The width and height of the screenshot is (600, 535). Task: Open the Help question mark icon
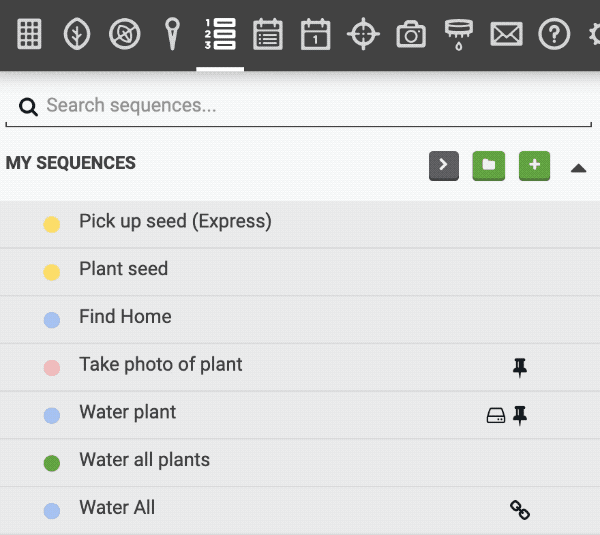pos(554,34)
